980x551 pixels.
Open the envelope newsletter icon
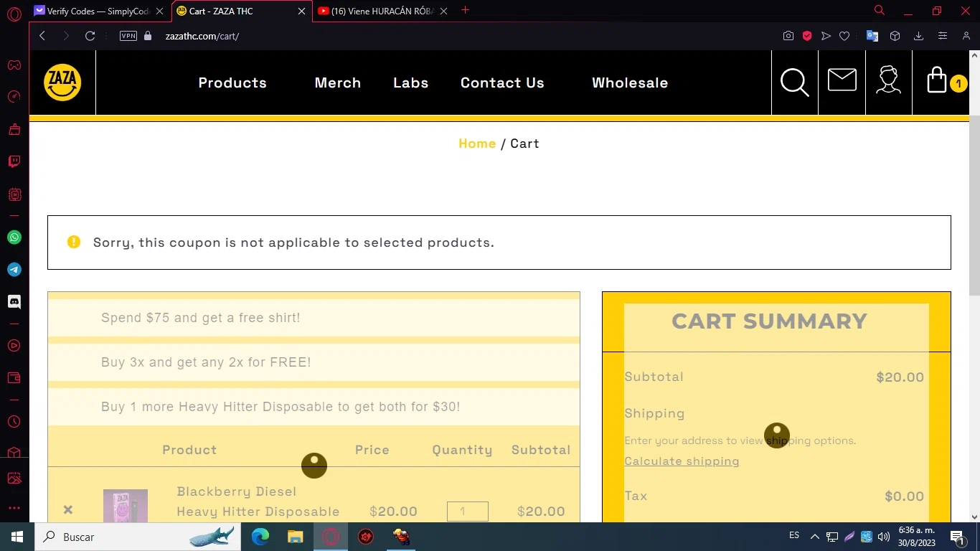click(x=842, y=80)
